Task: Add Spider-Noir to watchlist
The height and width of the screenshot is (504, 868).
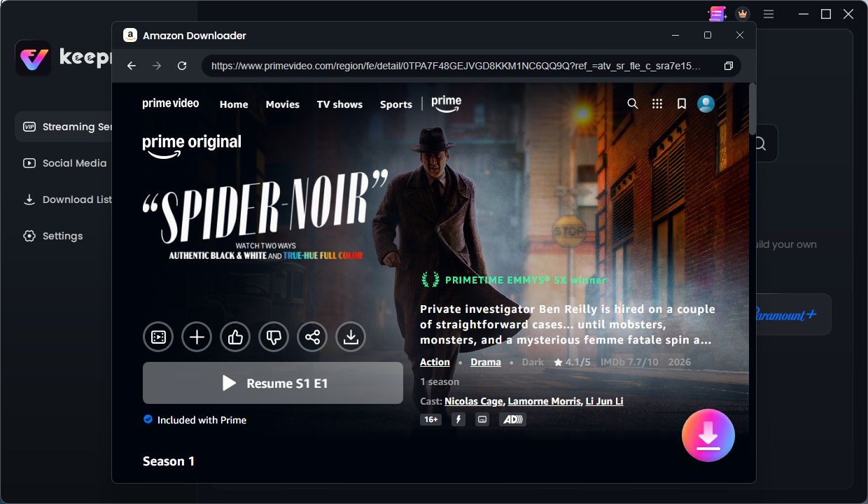Action: click(197, 337)
